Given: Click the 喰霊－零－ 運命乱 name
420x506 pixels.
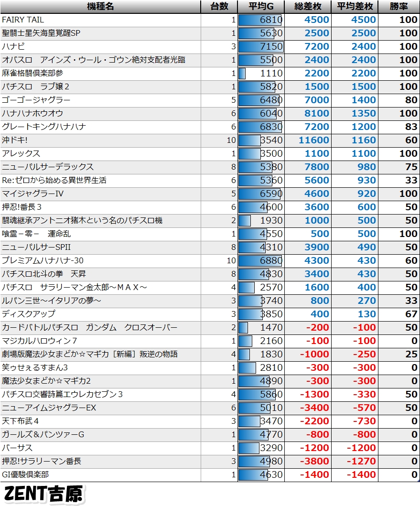Looking at the screenshot, I should (36, 234).
